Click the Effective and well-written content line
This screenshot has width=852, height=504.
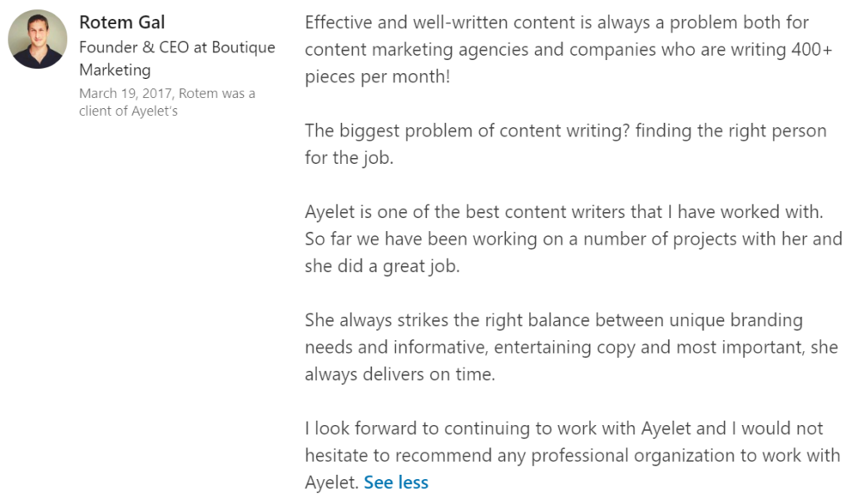[x=557, y=22]
